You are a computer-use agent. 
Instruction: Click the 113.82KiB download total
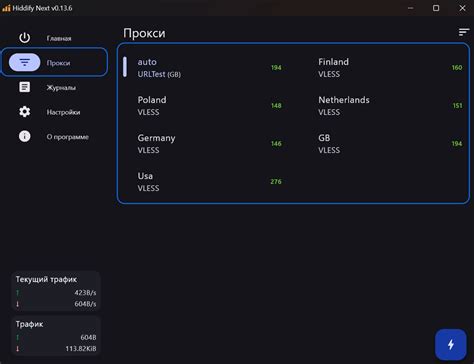point(81,349)
